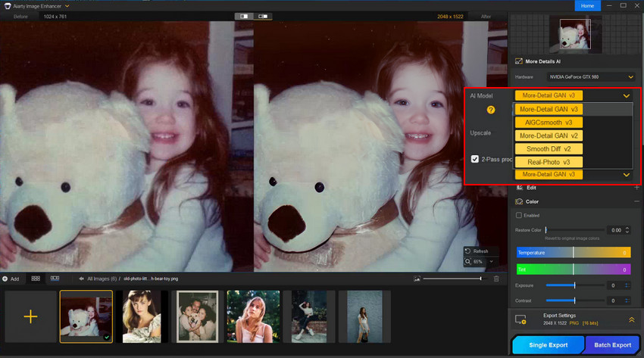Screen dimensions: 644x358
Task: Click the AI Model help question mark
Action: tap(491, 110)
